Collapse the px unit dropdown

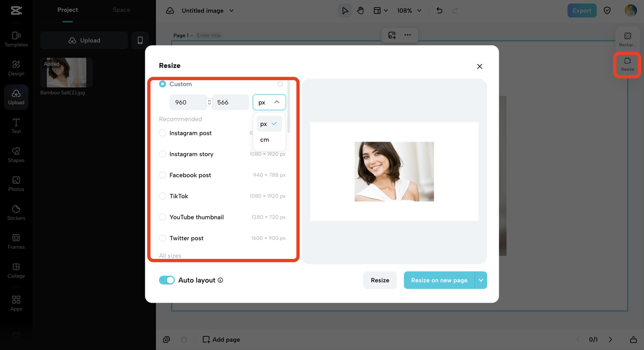coord(269,102)
